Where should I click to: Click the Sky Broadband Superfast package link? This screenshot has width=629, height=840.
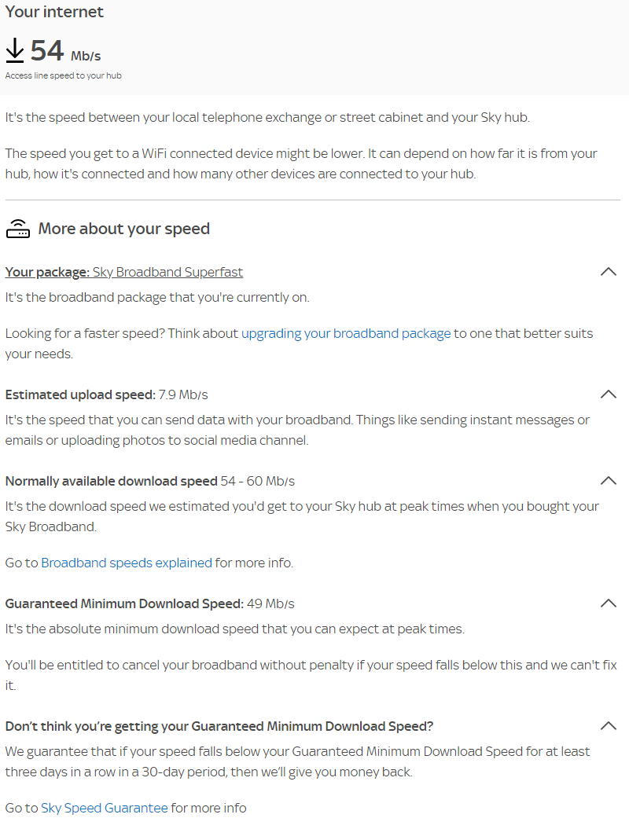pos(167,271)
